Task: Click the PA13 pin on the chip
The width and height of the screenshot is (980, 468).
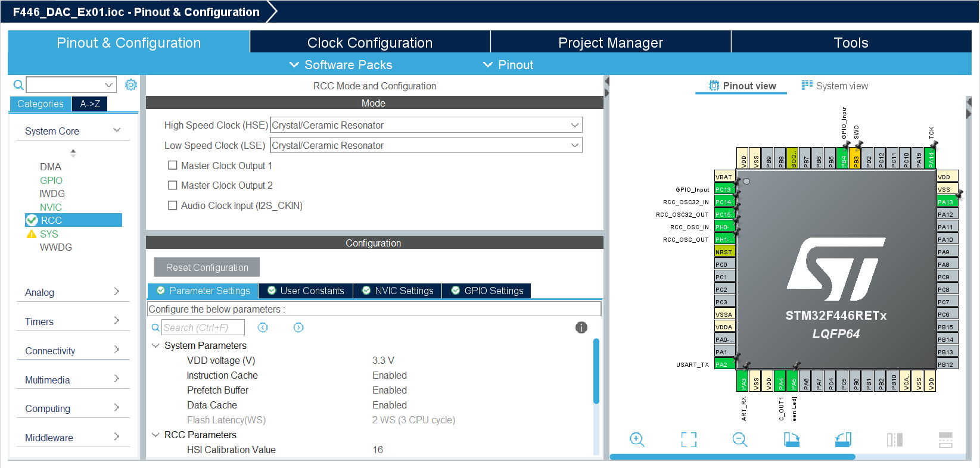Action: [947, 202]
